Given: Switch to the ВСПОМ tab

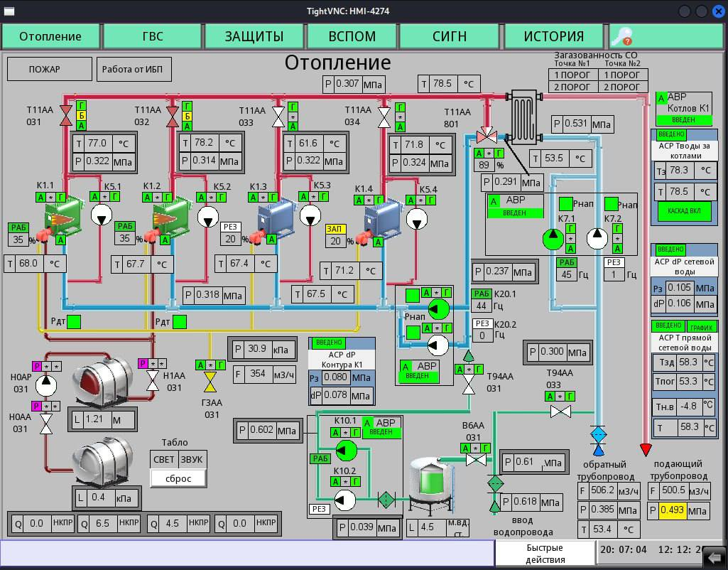Looking at the screenshot, I should point(352,36).
